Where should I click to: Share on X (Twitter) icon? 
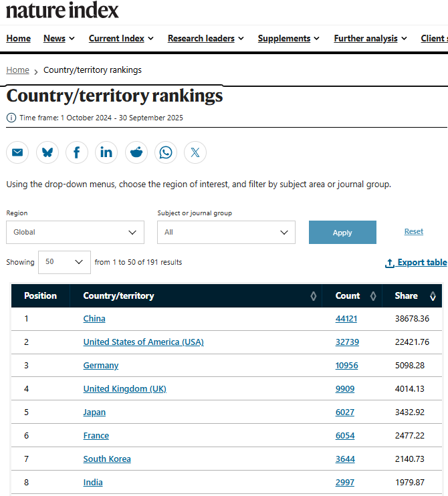(195, 152)
